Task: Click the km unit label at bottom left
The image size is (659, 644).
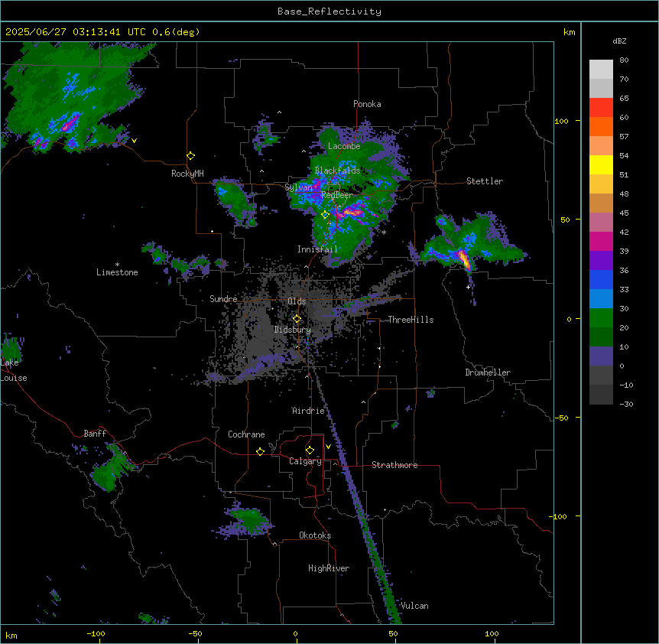Action: 11,635
